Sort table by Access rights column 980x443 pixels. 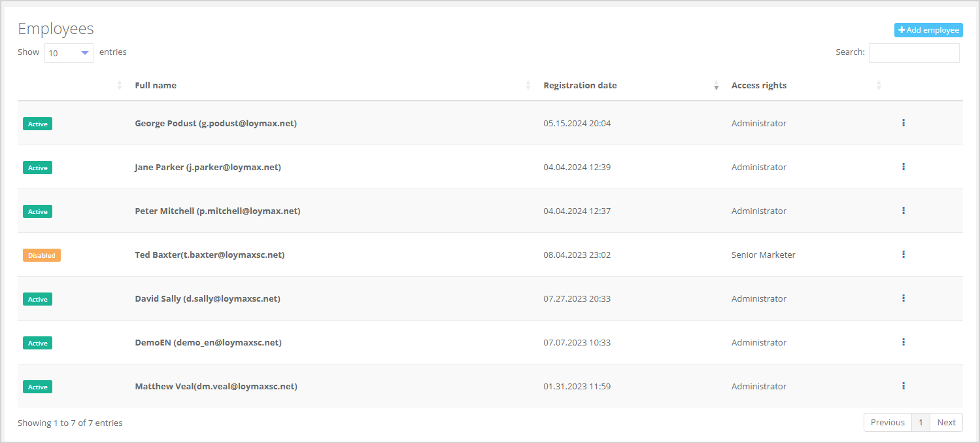pyautogui.click(x=759, y=85)
